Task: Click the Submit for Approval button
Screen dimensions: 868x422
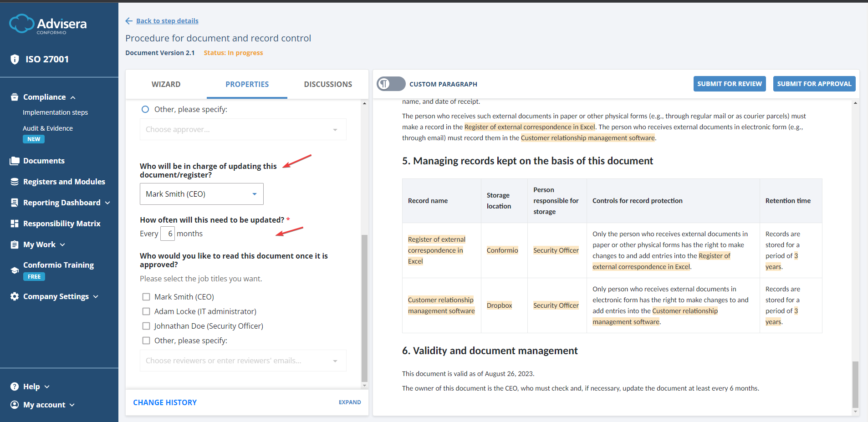Action: click(814, 83)
